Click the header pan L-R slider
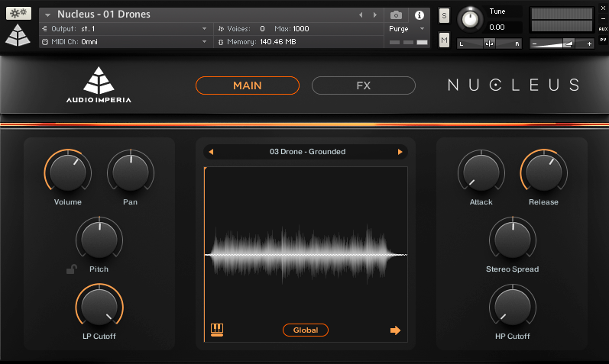Image resolution: width=609 pixels, height=364 pixels. tap(489, 43)
